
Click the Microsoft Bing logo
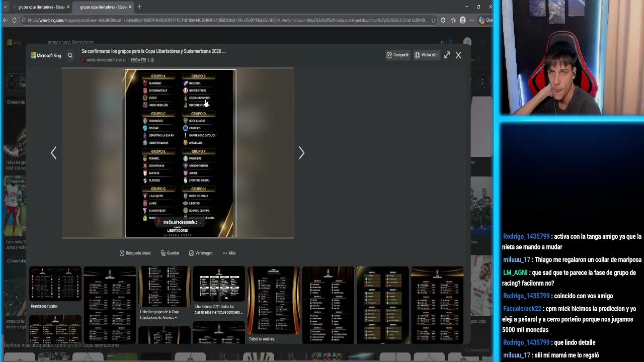pyautogui.click(x=46, y=55)
